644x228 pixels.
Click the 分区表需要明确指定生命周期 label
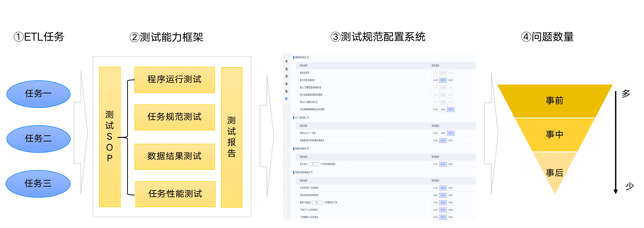(x=312, y=110)
